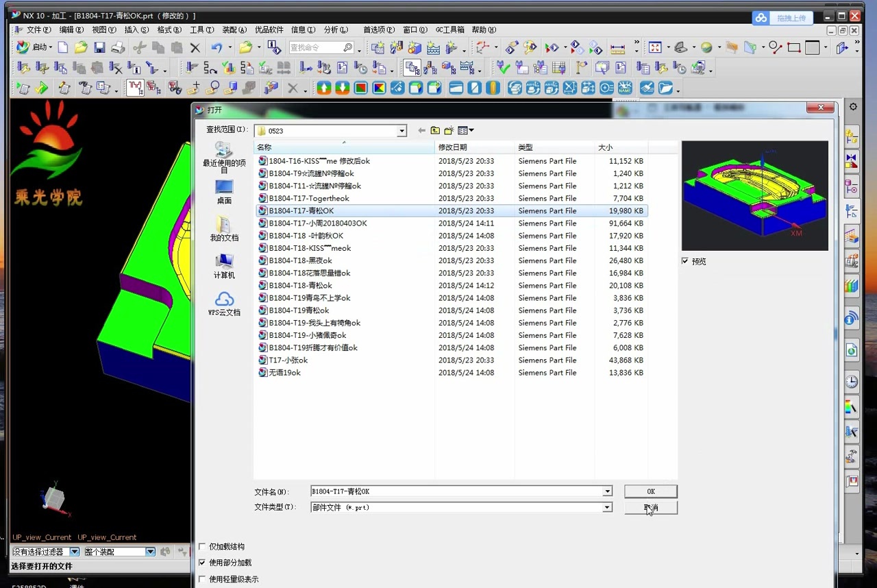
Task: Enable Load structure only (仅加载结构) checkbox
Action: coord(202,546)
